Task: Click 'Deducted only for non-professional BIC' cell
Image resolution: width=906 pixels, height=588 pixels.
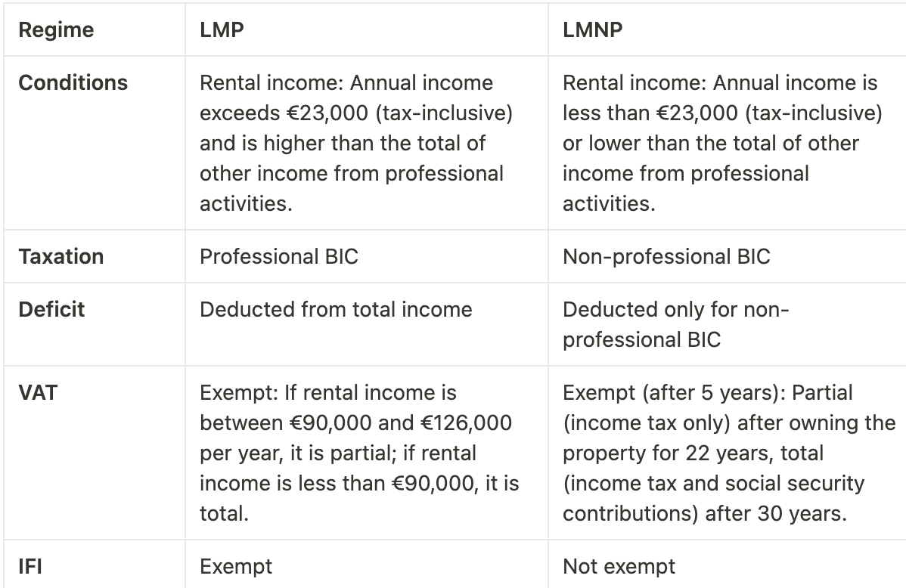Action: click(727, 324)
